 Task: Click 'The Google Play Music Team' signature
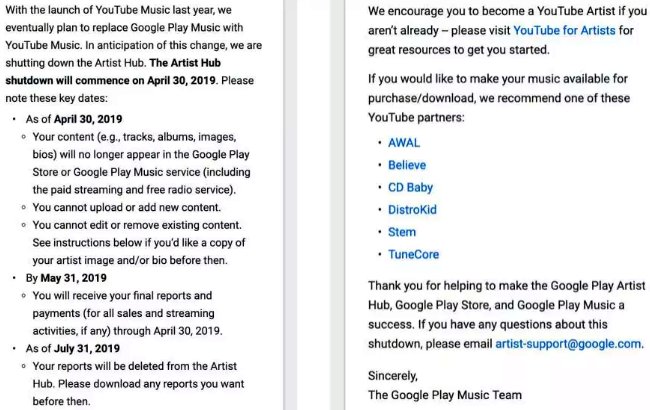[445, 395]
